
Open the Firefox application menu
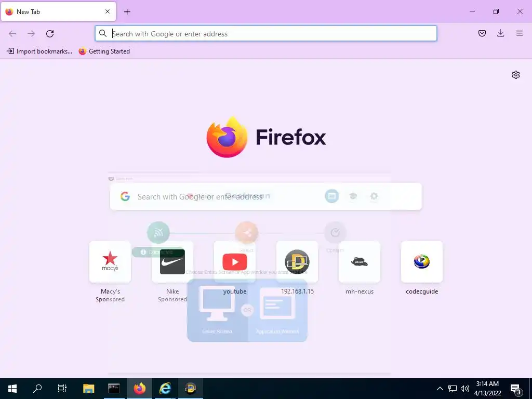click(519, 33)
